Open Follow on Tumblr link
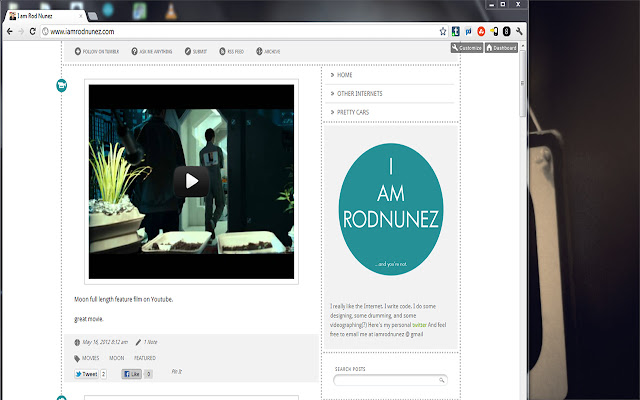The width and height of the screenshot is (640, 400). 96,51
